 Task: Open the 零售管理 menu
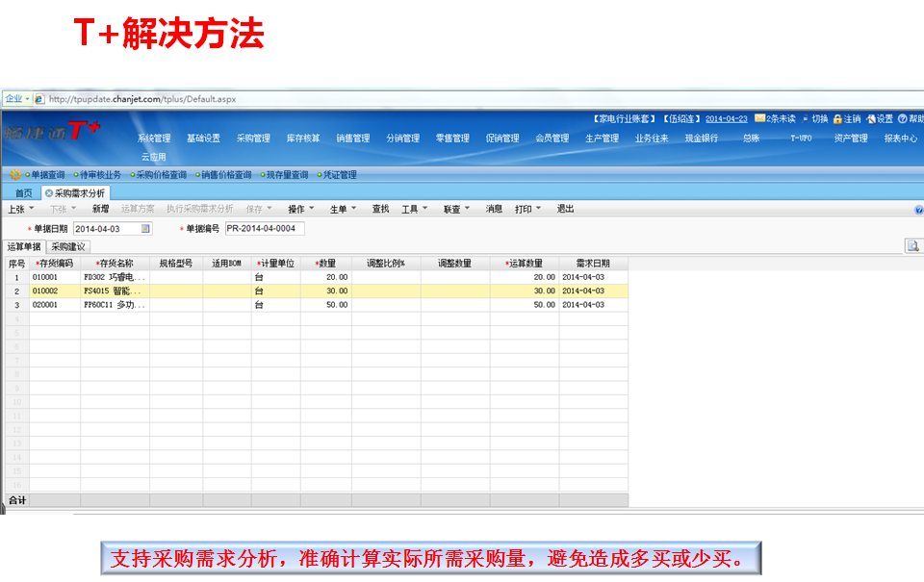[452, 139]
